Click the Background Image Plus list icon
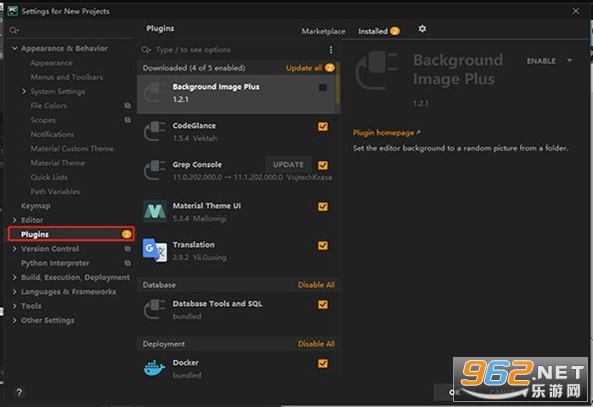Viewport: 593px width, 407px height. coord(154,93)
